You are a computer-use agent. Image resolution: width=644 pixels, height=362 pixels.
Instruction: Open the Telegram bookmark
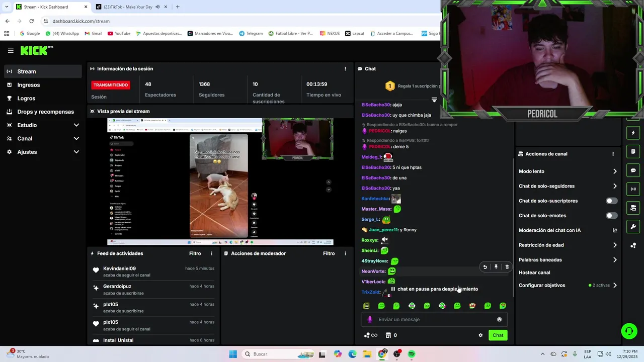tap(251, 34)
